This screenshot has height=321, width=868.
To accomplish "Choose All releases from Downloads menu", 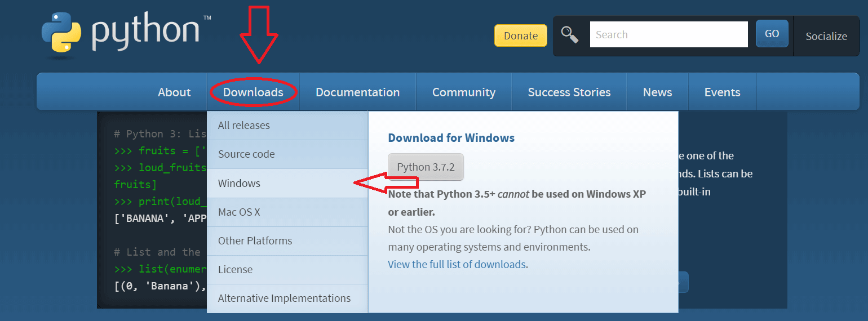I will (244, 126).
